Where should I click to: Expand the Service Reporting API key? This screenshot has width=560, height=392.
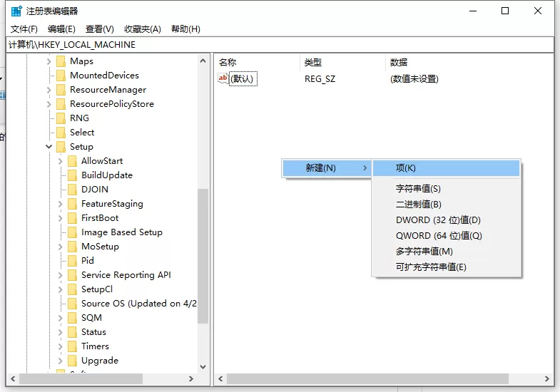click(x=61, y=275)
